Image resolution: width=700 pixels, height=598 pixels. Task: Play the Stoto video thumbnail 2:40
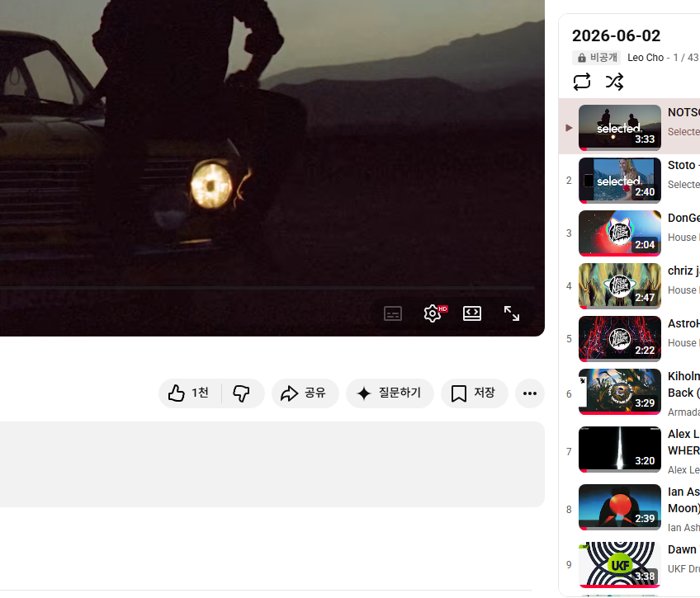click(620, 180)
